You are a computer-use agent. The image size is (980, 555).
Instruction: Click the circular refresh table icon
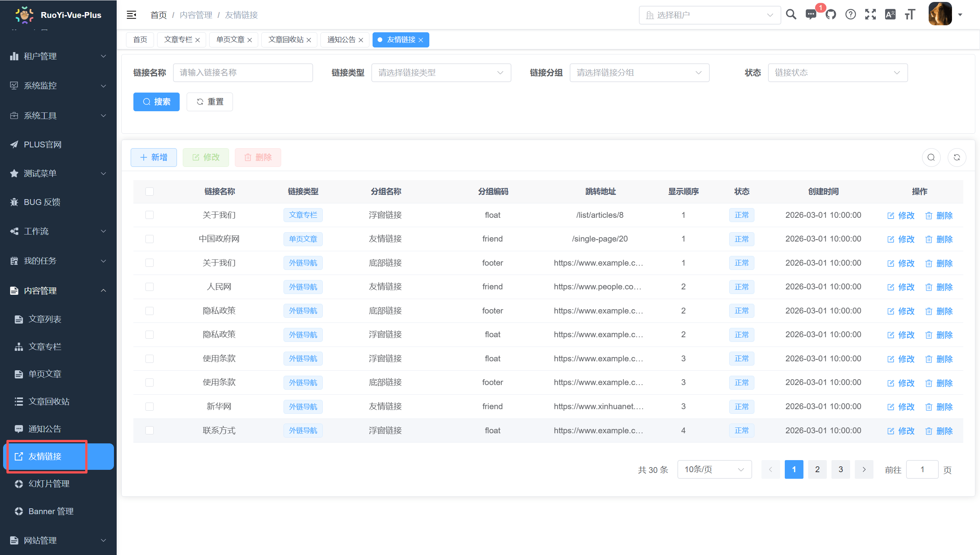point(957,157)
